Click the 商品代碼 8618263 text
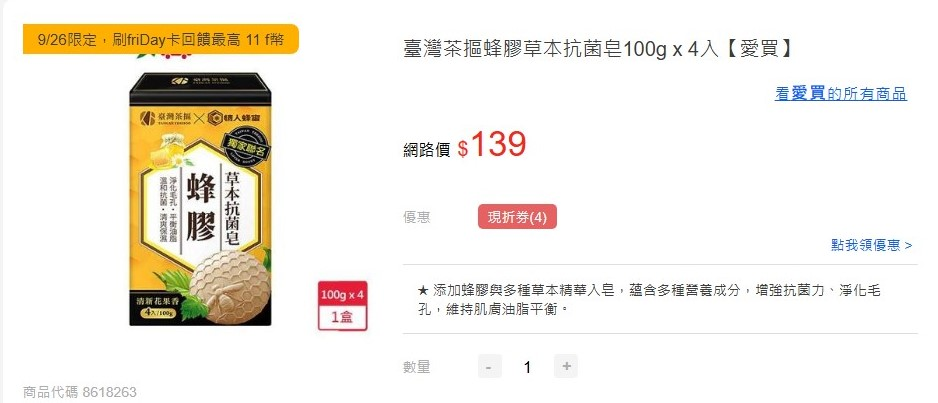Screen dimensions: 938x403 [80, 392]
